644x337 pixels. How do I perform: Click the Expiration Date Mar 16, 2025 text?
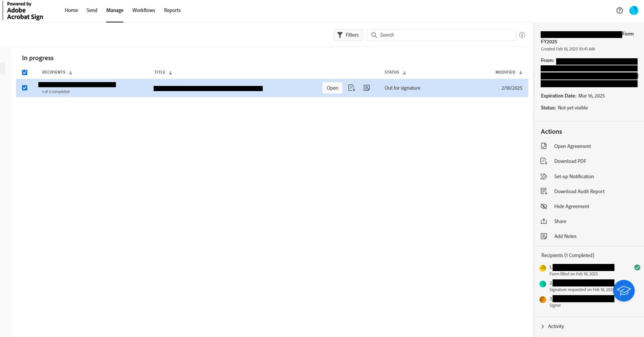click(573, 96)
